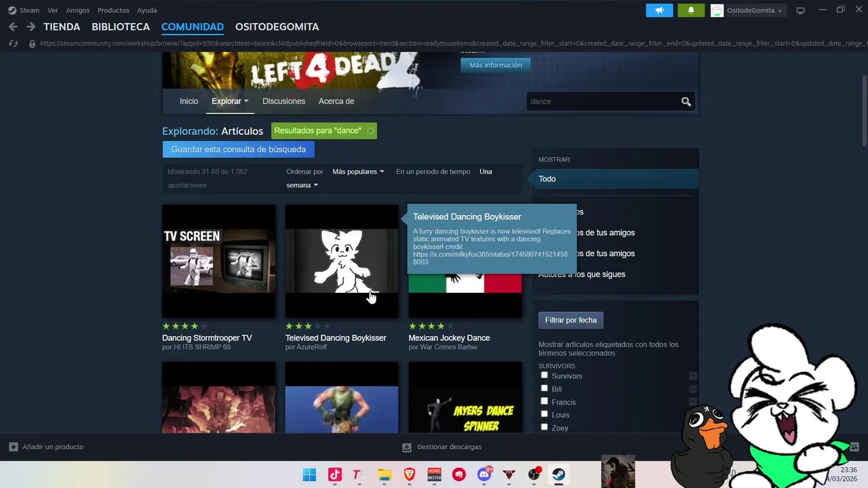Open Discord from the taskbar
This screenshot has width=868, height=488.
pos(484,474)
